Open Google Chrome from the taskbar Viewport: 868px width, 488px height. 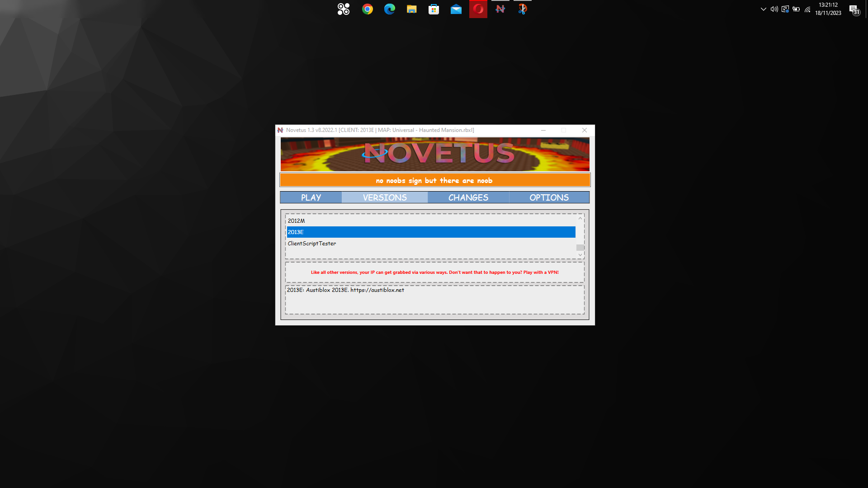coord(367,9)
